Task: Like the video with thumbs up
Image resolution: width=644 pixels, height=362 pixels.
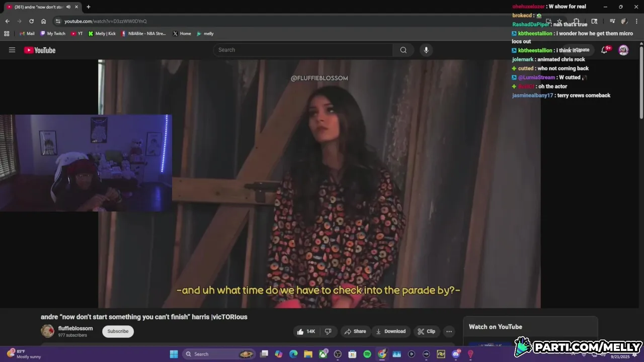Action: point(305,331)
